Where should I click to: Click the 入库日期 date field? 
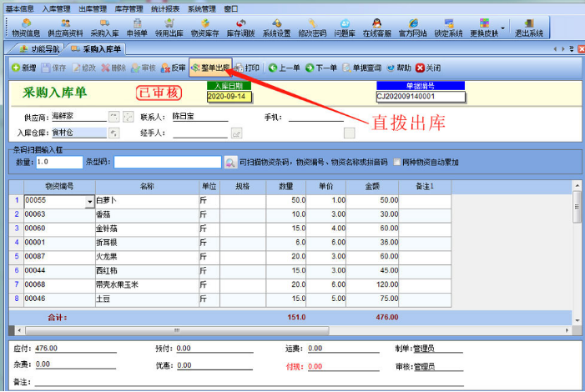[229, 97]
